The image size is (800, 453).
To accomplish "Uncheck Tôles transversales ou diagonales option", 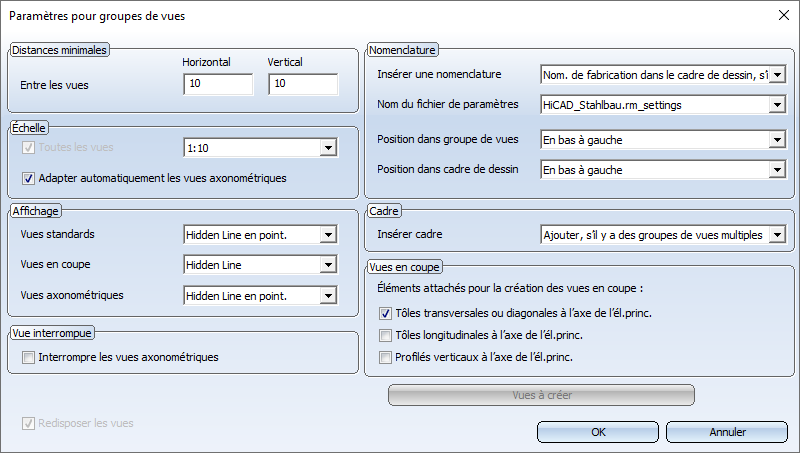I will point(385,313).
